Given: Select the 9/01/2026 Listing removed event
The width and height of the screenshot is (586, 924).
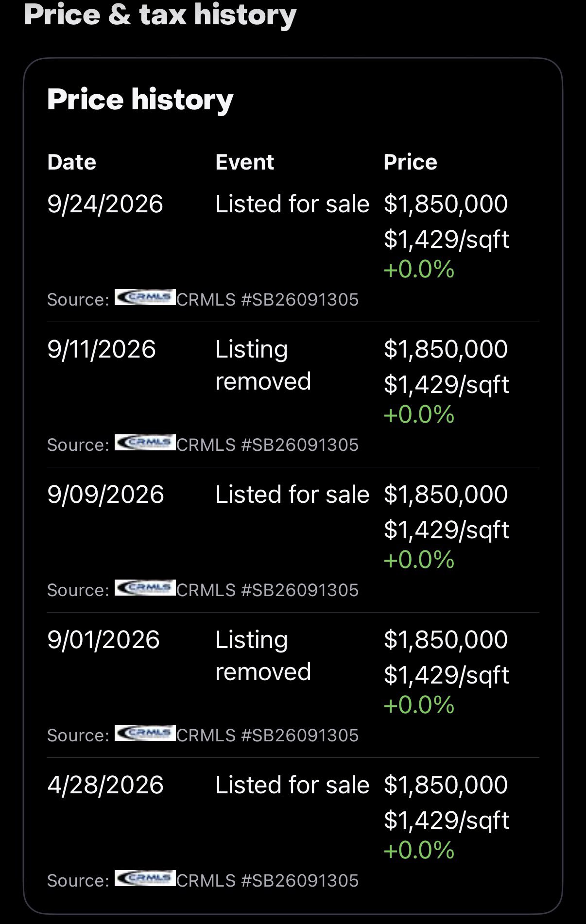Looking at the screenshot, I should (x=263, y=656).
